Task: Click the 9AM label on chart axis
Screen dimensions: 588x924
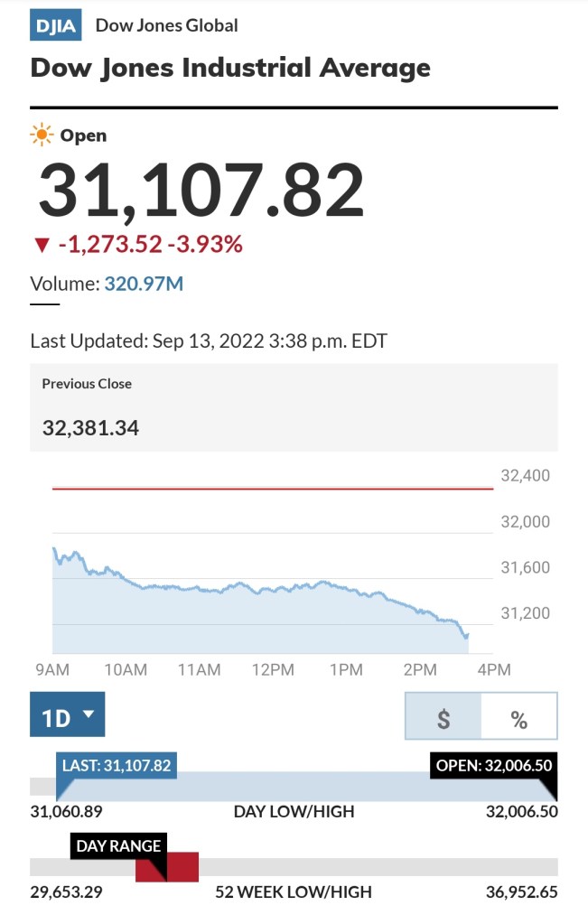Action: (52, 669)
